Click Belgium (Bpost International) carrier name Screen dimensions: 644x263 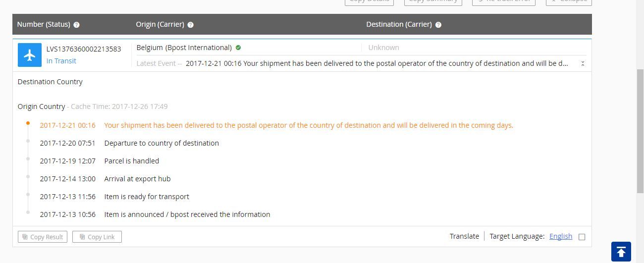point(184,48)
